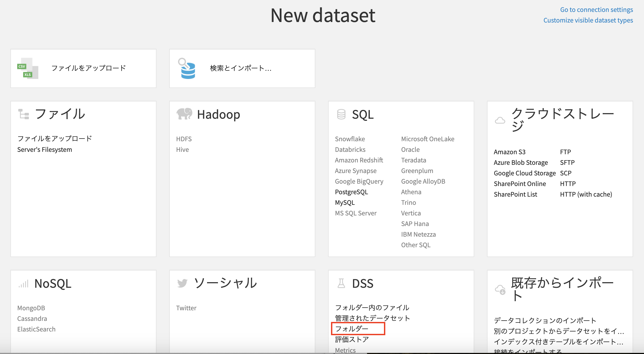
Task: Select the ファイル tree icon
Action: click(x=23, y=114)
